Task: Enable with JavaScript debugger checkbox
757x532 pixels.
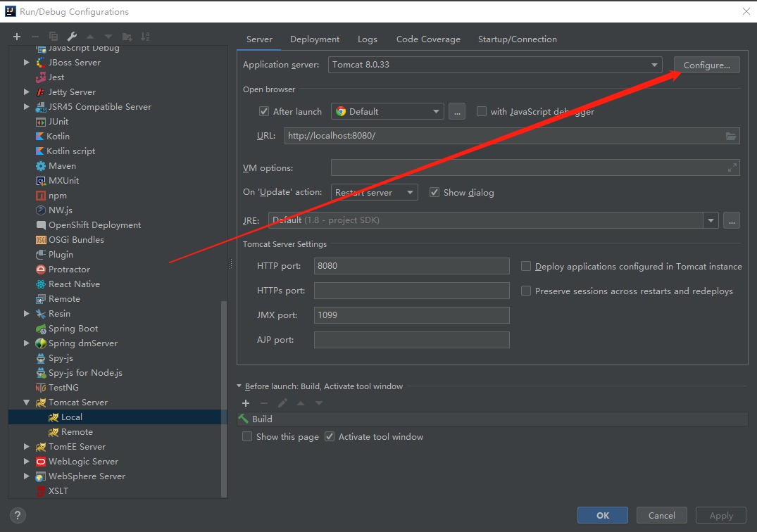Action: (x=482, y=111)
